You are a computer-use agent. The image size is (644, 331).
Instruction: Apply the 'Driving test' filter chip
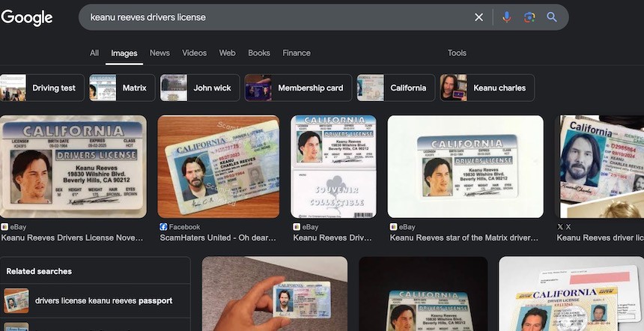pyautogui.click(x=42, y=88)
